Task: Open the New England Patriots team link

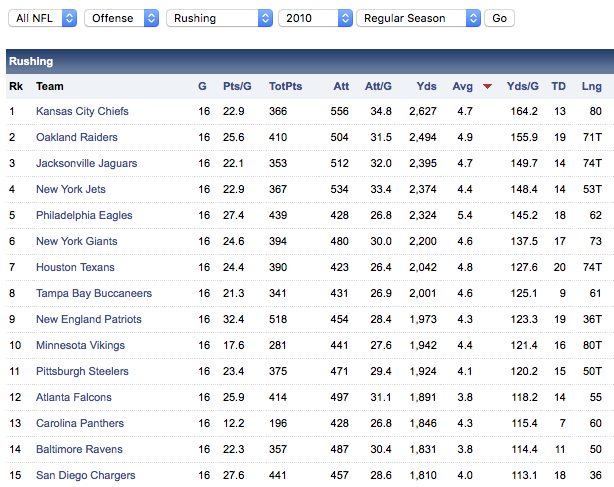Action: tap(89, 319)
